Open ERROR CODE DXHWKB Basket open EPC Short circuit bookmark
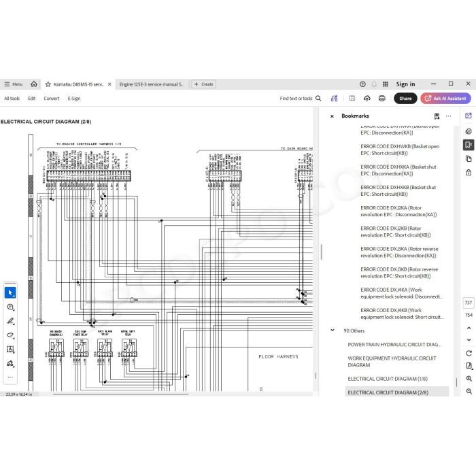Screen dimensions: 476x476 400,150
